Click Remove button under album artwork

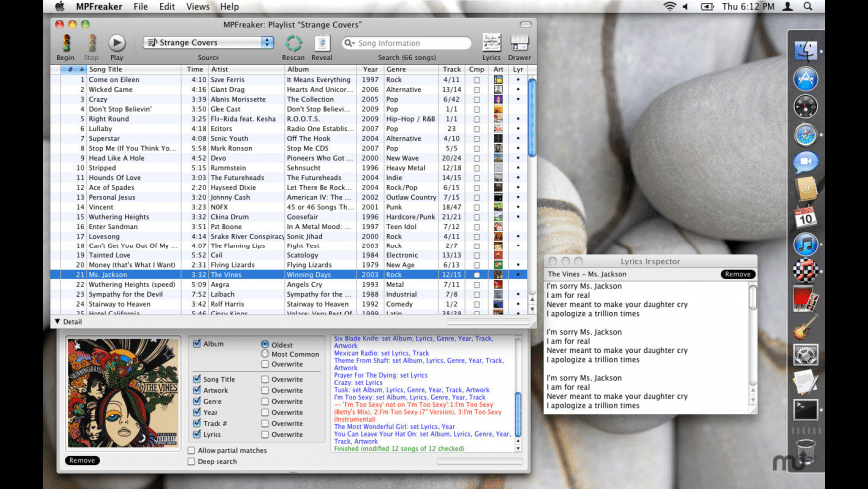click(x=82, y=460)
